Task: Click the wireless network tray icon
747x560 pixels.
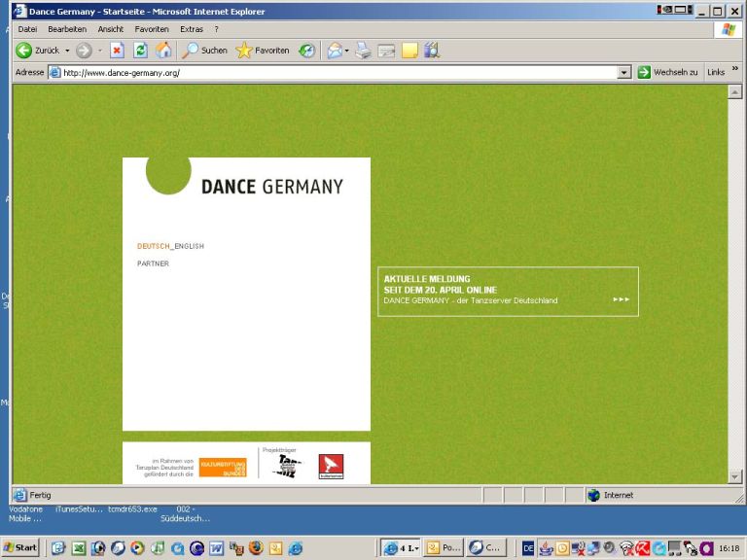Action: pos(627,548)
